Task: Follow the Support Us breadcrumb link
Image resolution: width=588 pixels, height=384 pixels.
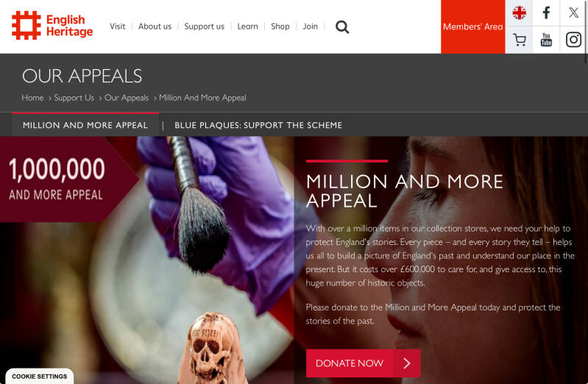Action: [x=74, y=98]
